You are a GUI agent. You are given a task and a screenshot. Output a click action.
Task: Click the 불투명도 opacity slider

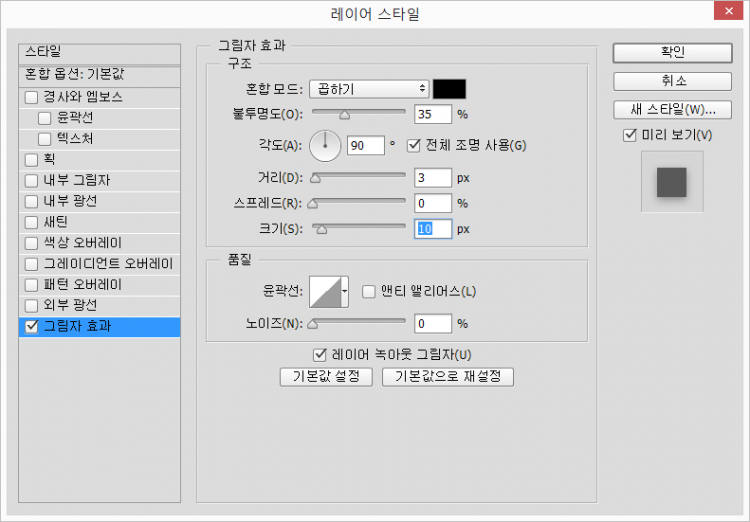tap(359, 113)
